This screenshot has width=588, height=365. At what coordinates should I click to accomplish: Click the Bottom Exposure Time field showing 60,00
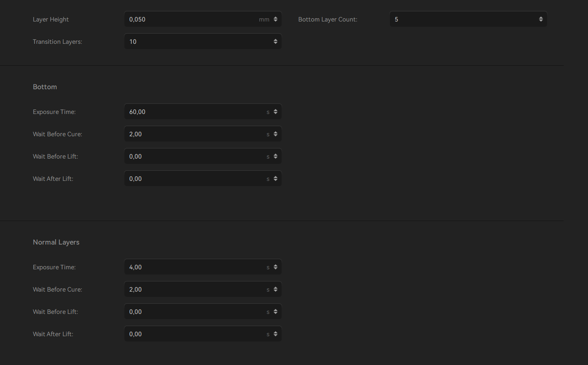coord(203,112)
